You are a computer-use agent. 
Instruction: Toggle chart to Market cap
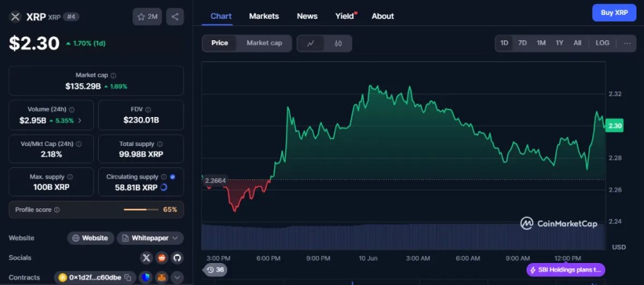point(264,43)
